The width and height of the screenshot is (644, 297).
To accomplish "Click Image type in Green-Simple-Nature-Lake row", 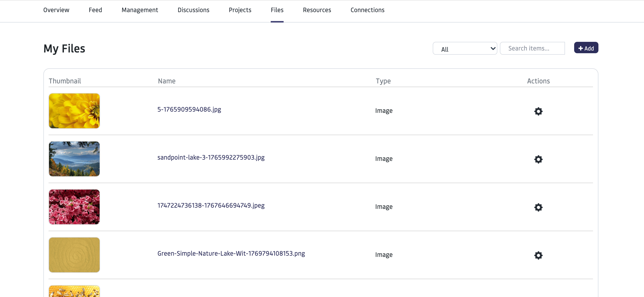I will click(384, 254).
